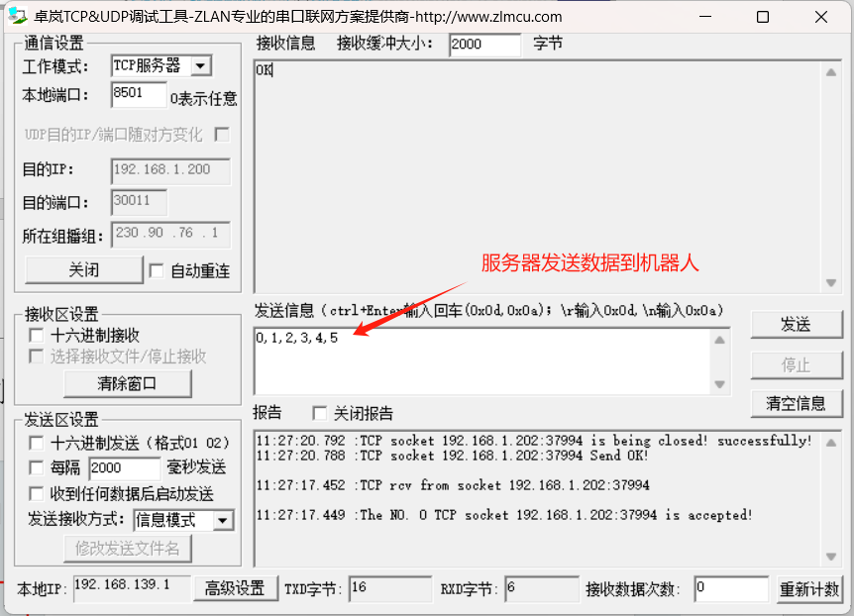Open 高级设置 settings
This screenshot has height=616, width=854.
(x=235, y=588)
